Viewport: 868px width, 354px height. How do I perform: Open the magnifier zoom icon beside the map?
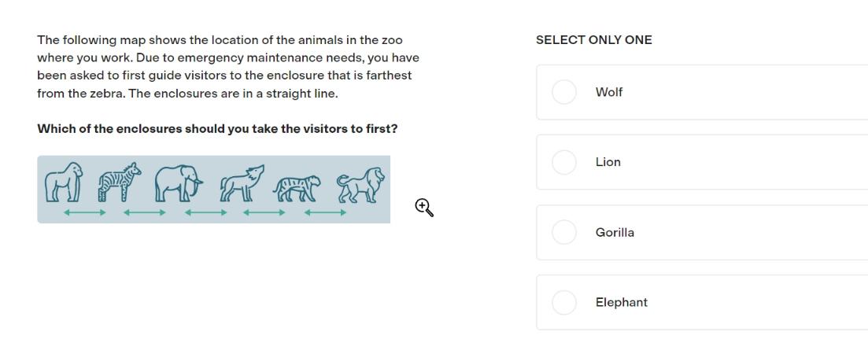click(424, 208)
